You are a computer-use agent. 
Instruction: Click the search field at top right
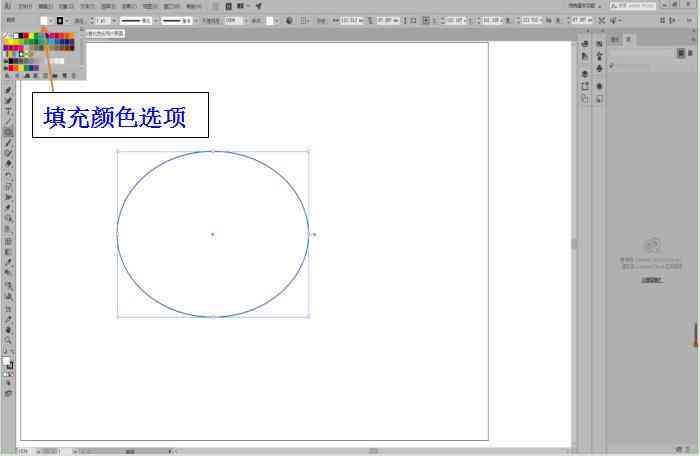pos(633,5)
